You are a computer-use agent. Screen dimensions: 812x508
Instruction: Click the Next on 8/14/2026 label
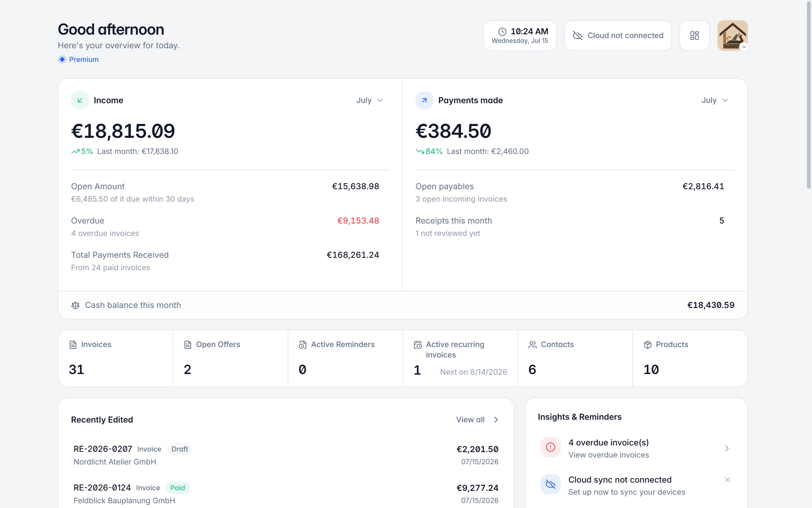tap(474, 372)
